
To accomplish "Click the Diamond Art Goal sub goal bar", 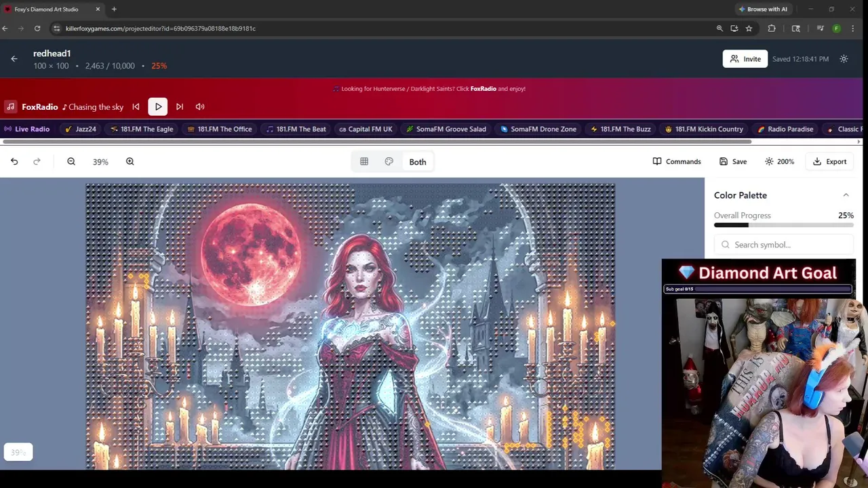I will coord(758,289).
